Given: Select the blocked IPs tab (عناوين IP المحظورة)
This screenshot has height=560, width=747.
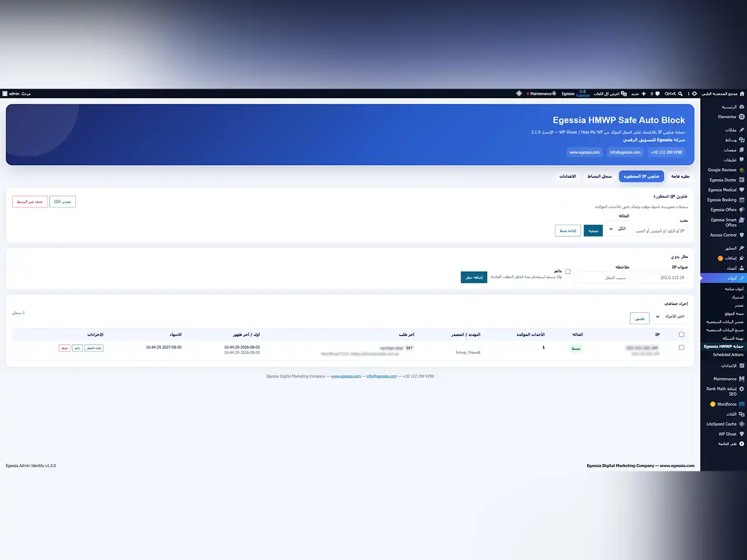Looking at the screenshot, I should point(641,176).
